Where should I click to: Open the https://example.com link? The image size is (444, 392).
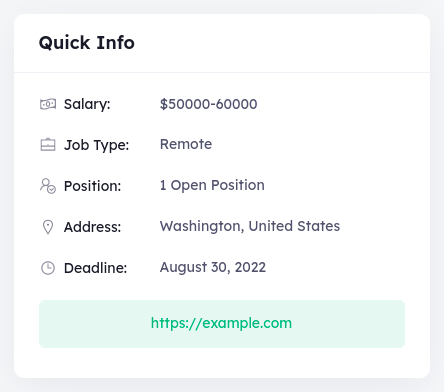(x=221, y=323)
